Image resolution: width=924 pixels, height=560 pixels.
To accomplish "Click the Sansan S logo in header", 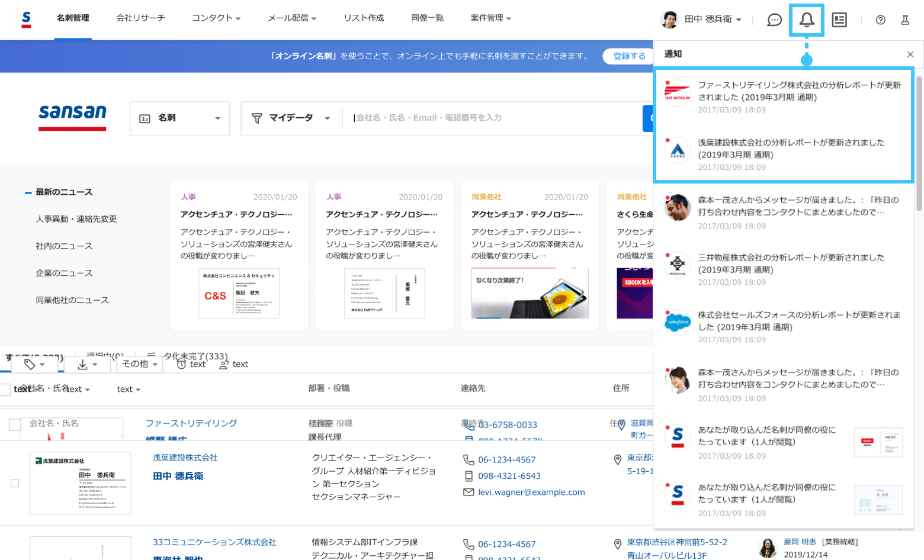I will (26, 20).
